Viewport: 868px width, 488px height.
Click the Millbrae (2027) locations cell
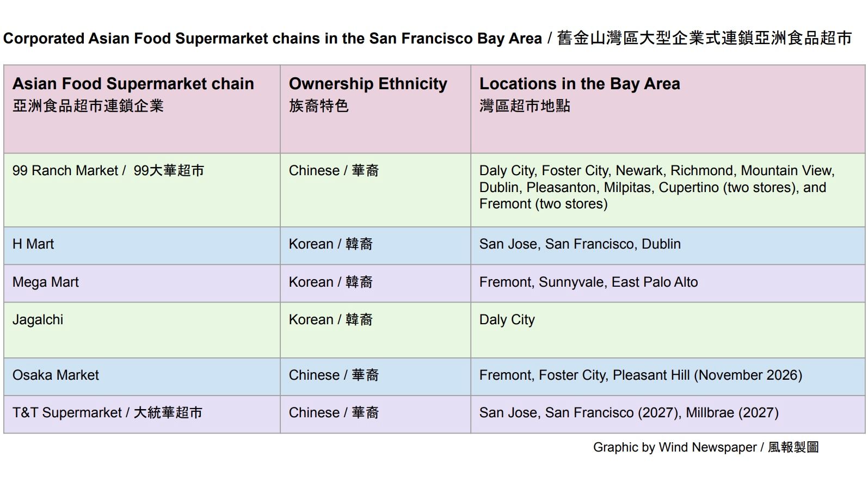tap(668, 414)
